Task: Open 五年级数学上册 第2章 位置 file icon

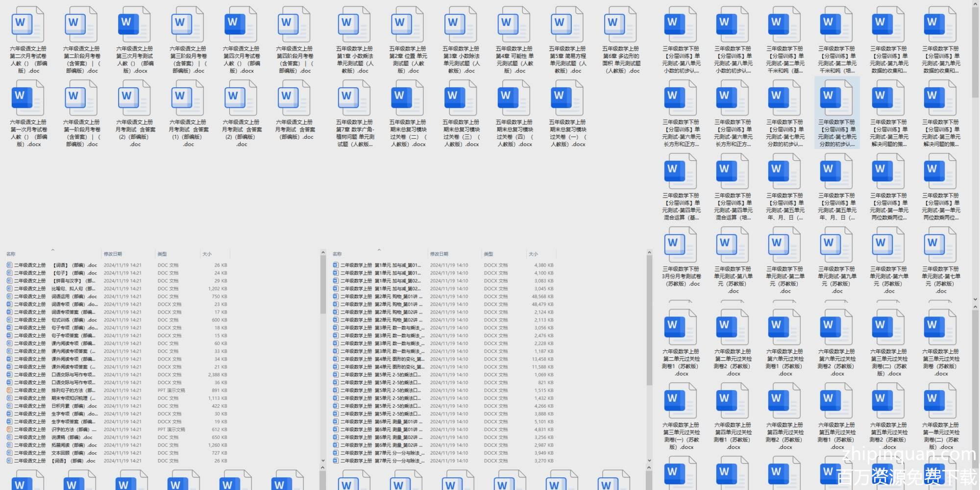Action: coord(407,24)
